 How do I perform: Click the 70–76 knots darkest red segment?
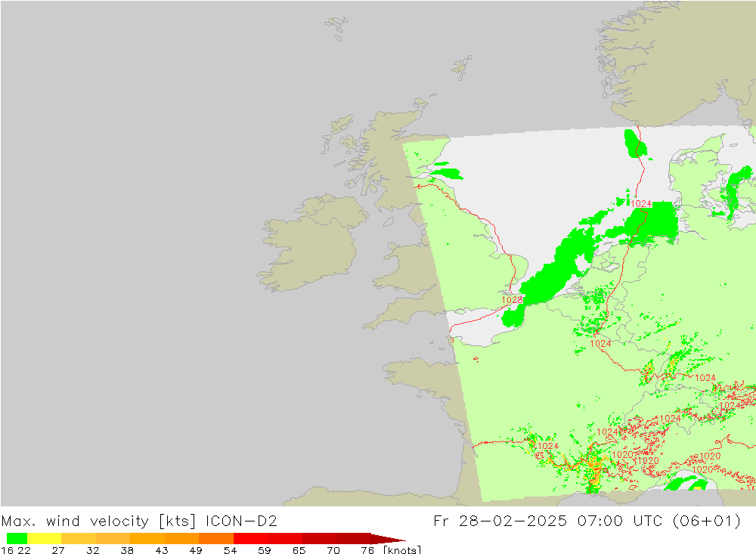tap(354, 539)
